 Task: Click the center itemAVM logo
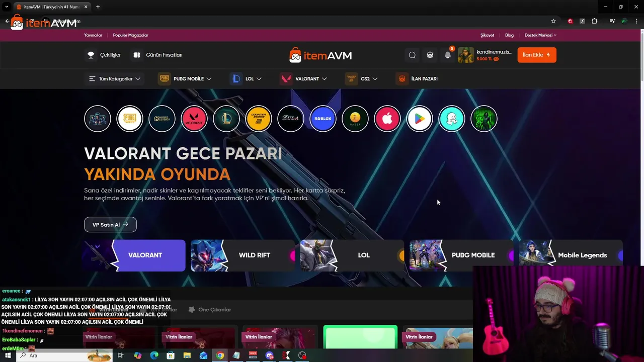click(x=320, y=55)
